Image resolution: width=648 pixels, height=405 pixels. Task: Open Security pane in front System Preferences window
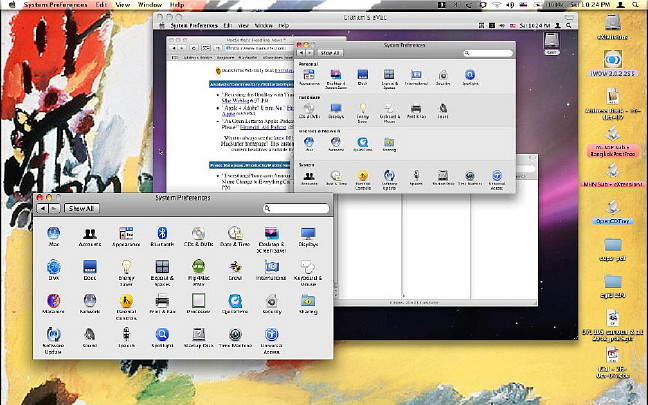(x=272, y=304)
